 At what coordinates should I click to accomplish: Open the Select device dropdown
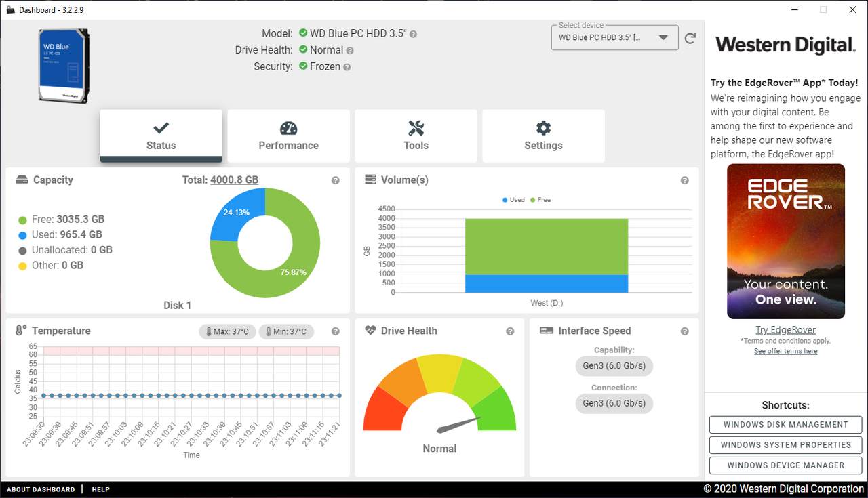coord(615,37)
